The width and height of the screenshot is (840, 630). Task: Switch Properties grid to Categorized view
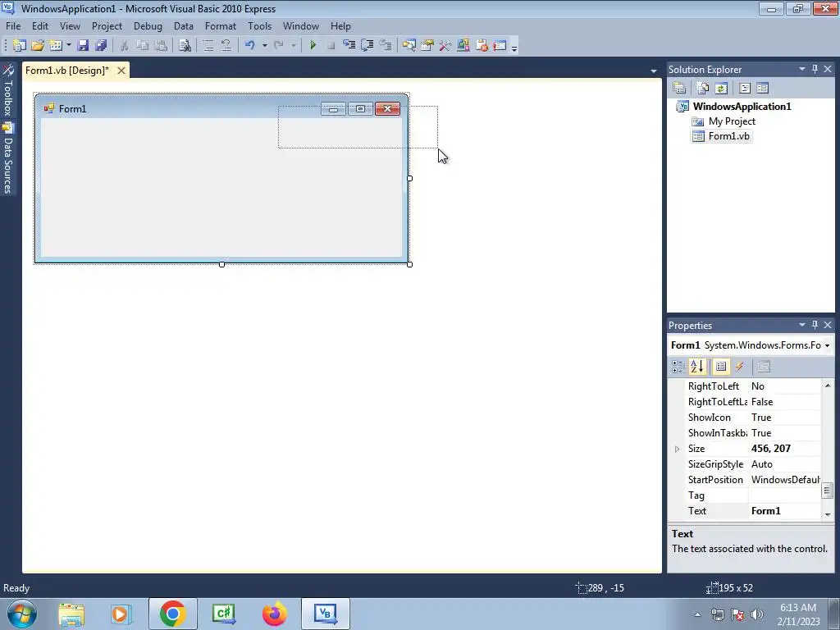tap(678, 367)
